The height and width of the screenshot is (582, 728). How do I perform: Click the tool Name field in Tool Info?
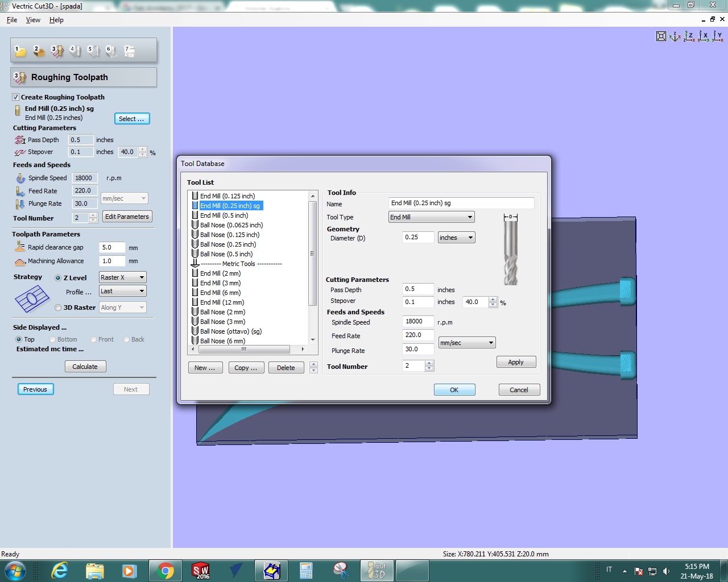[461, 203]
